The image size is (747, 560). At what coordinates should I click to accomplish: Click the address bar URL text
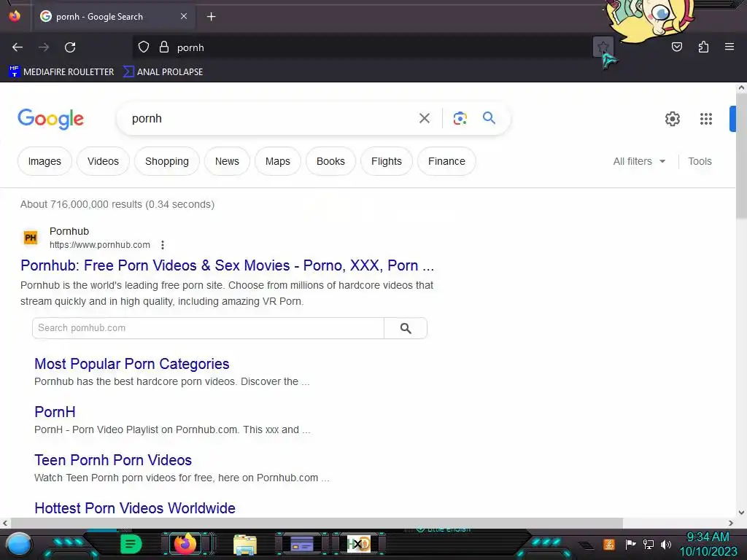(x=190, y=47)
